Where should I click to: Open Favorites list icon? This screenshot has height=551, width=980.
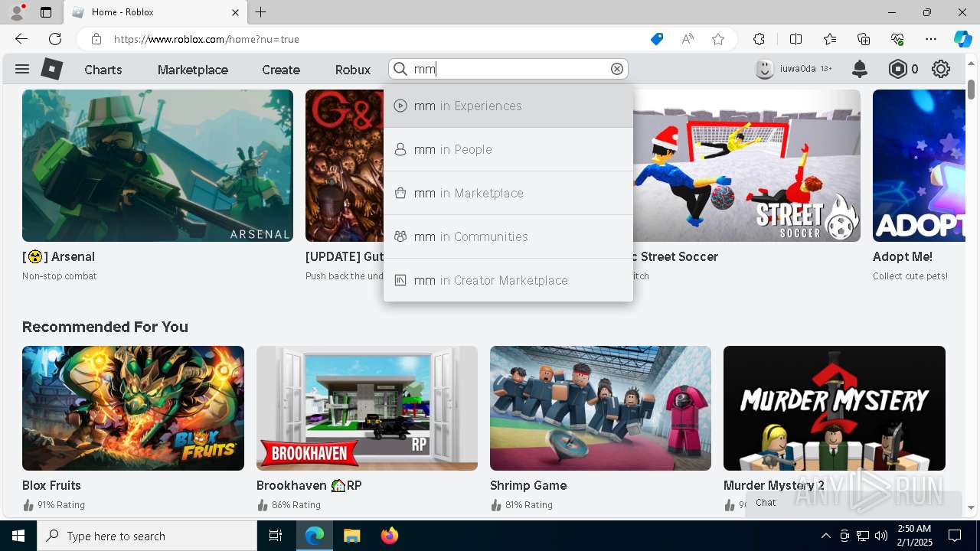(x=830, y=39)
